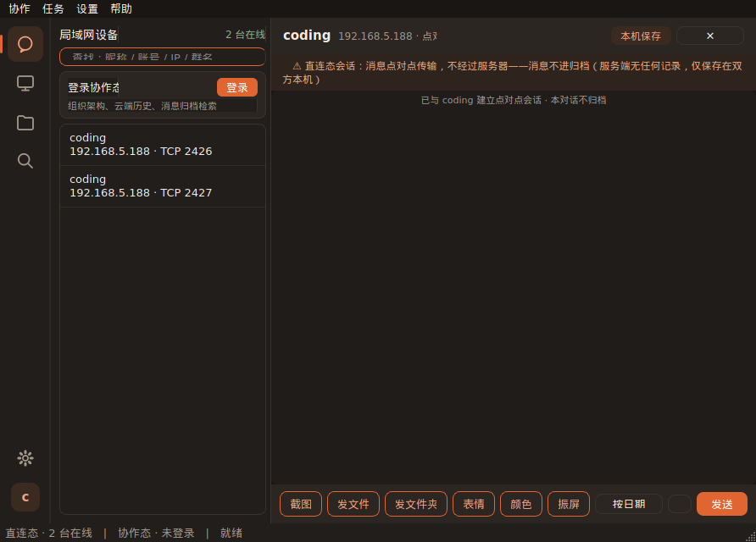
Task: Open the 协作 menu
Action: (19, 8)
